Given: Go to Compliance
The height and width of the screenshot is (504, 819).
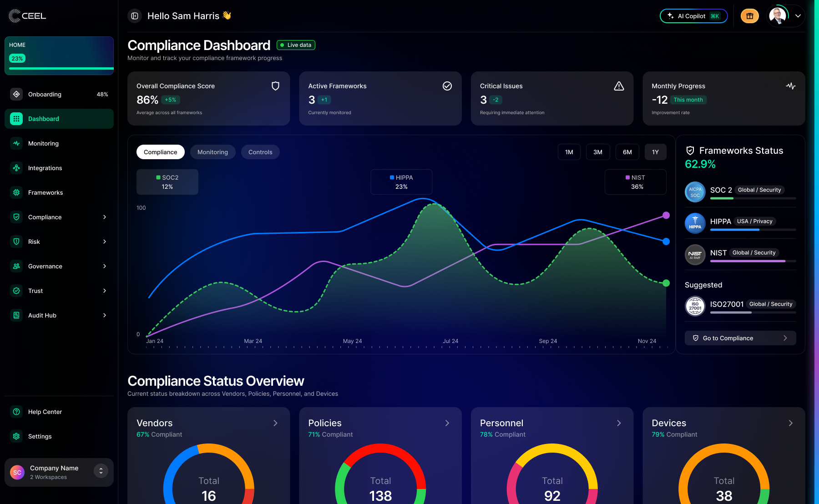Looking at the screenshot, I should [x=740, y=338].
